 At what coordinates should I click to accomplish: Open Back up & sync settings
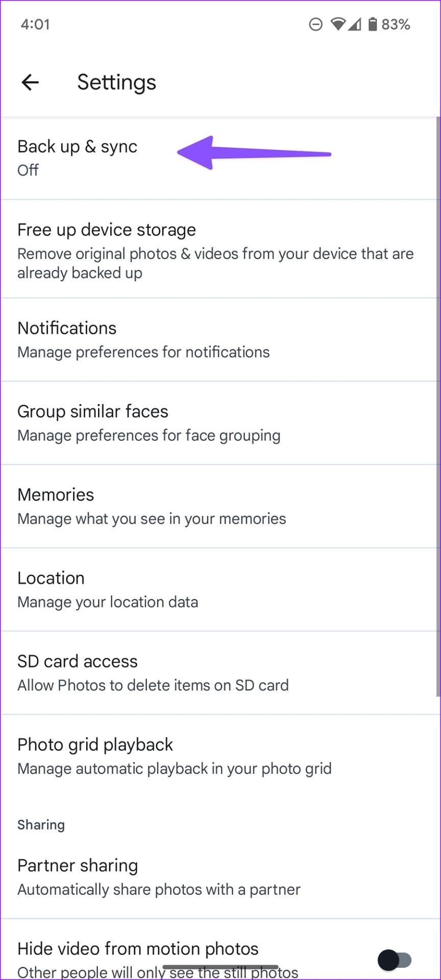(x=219, y=158)
